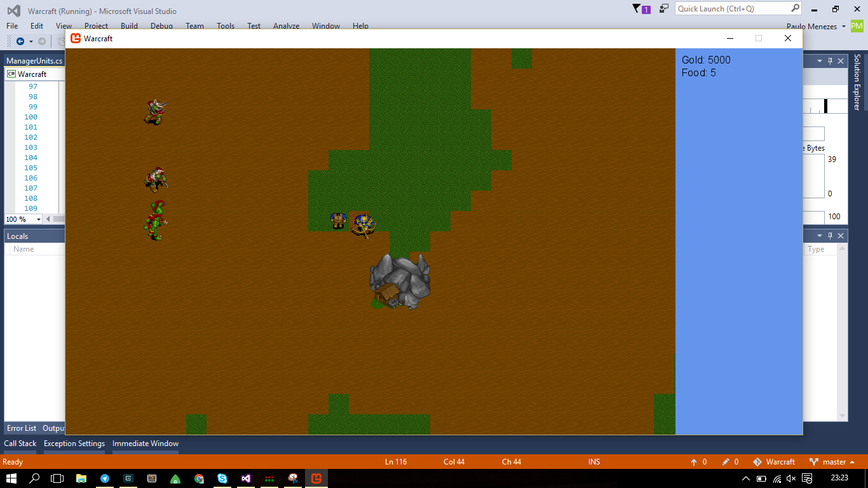
Task: Open the Window menu in Visual Studio
Action: 326,26
